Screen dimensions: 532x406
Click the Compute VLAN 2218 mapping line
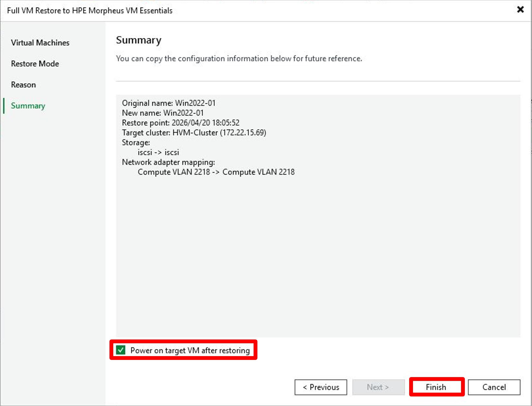tap(216, 172)
